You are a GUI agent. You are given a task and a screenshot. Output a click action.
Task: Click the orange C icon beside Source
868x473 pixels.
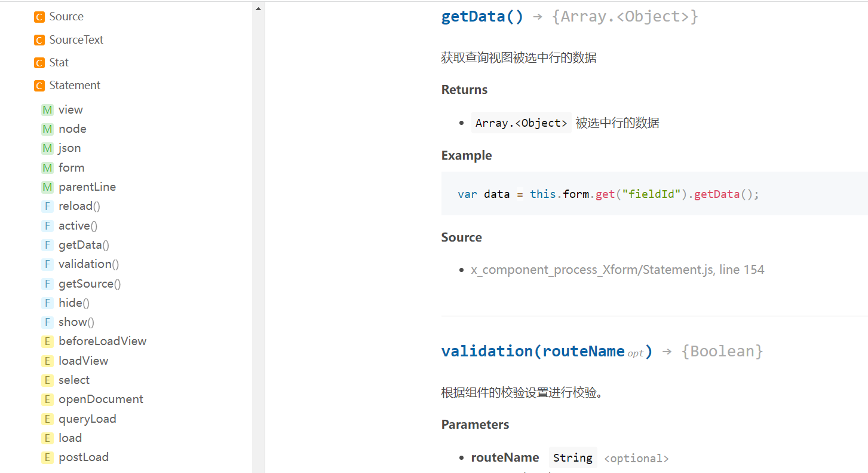pyautogui.click(x=39, y=17)
